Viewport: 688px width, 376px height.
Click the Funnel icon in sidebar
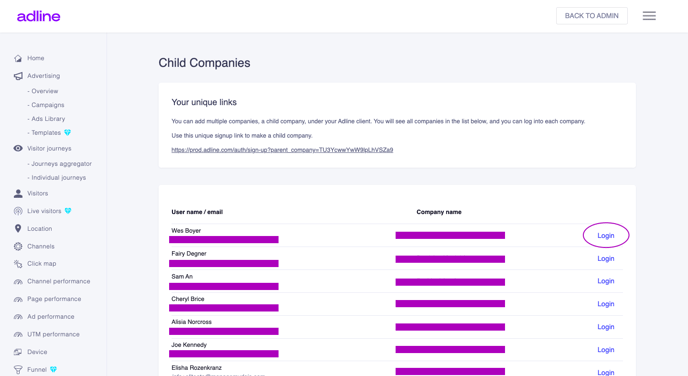[18, 369]
